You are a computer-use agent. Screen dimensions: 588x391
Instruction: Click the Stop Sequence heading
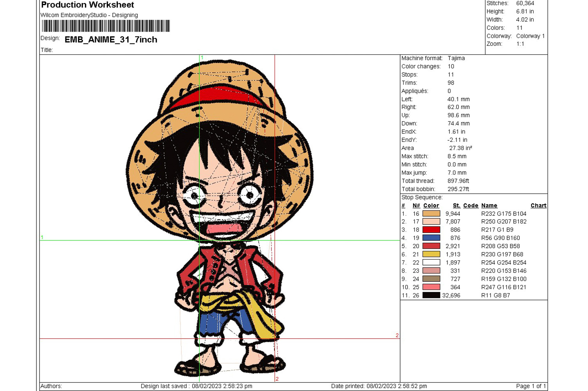point(422,197)
